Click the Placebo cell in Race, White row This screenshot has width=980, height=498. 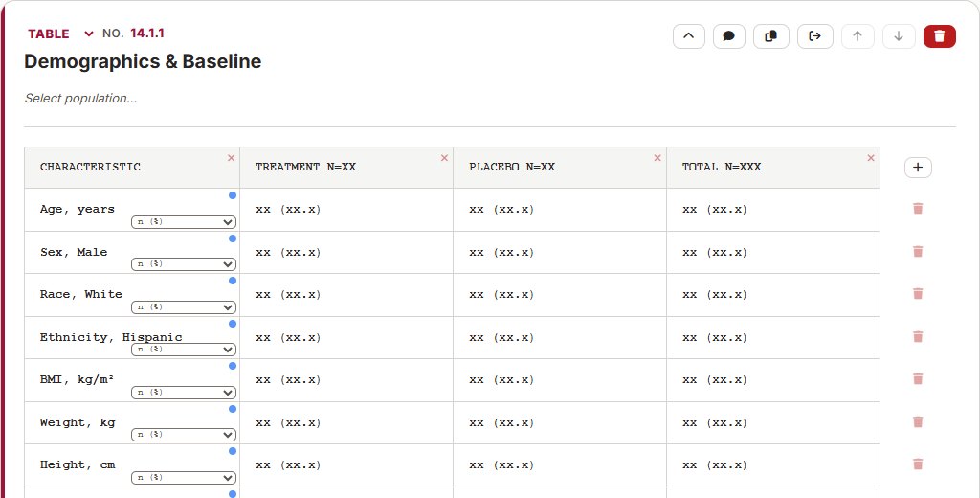coord(560,295)
